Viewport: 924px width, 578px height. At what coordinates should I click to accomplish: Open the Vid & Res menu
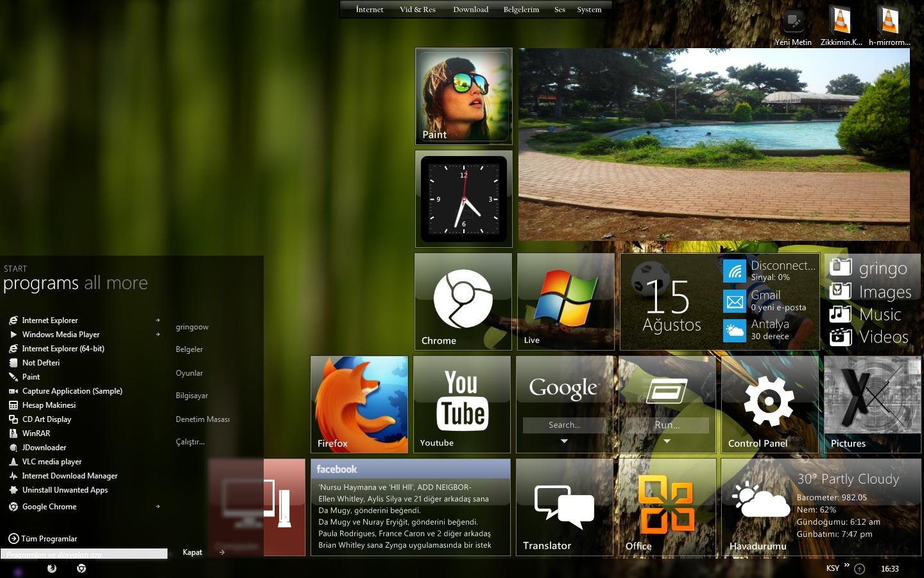tap(418, 10)
